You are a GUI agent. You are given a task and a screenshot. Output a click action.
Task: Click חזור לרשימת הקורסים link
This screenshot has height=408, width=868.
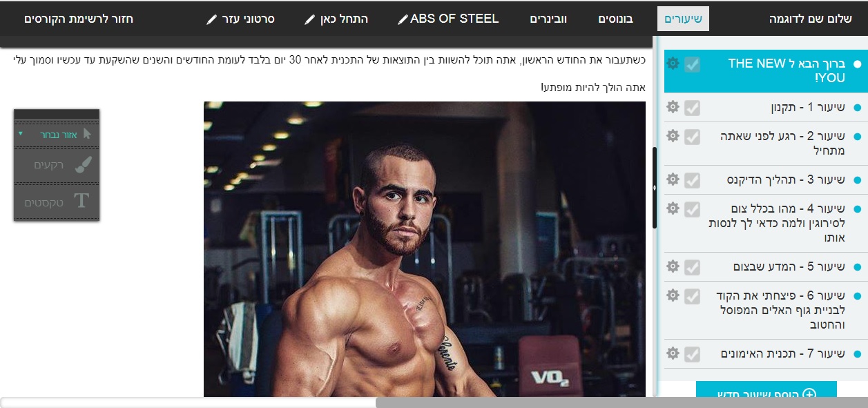tap(79, 19)
